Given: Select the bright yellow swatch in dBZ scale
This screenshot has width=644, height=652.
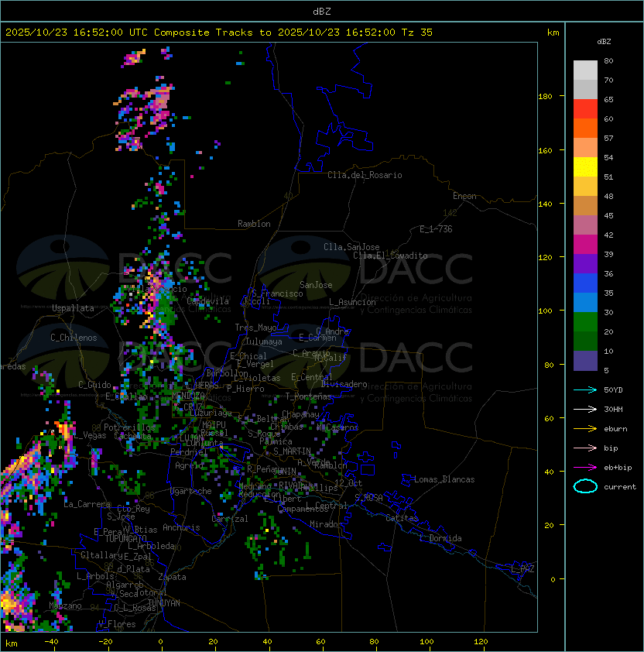Looking at the screenshot, I should point(585,167).
